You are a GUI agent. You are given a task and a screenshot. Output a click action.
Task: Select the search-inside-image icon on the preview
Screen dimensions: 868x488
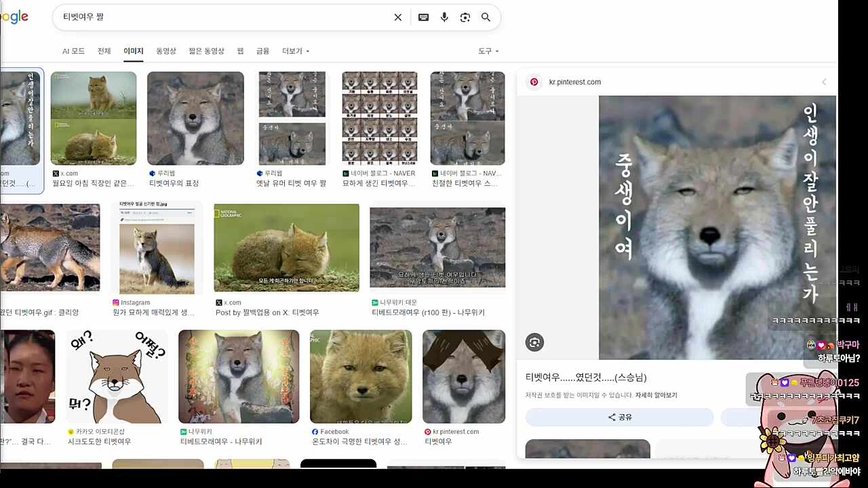[x=534, y=342]
